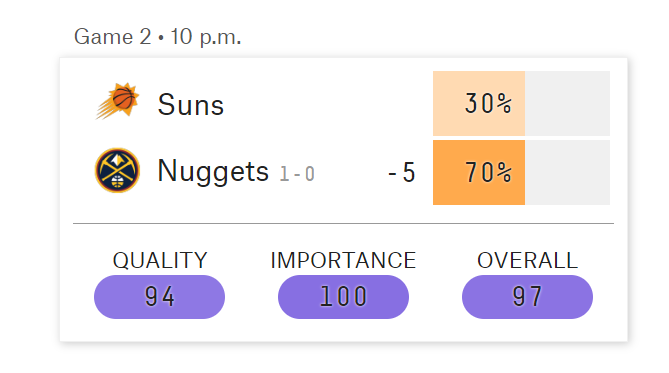Select the Nuggets team name

pyautogui.click(x=213, y=172)
